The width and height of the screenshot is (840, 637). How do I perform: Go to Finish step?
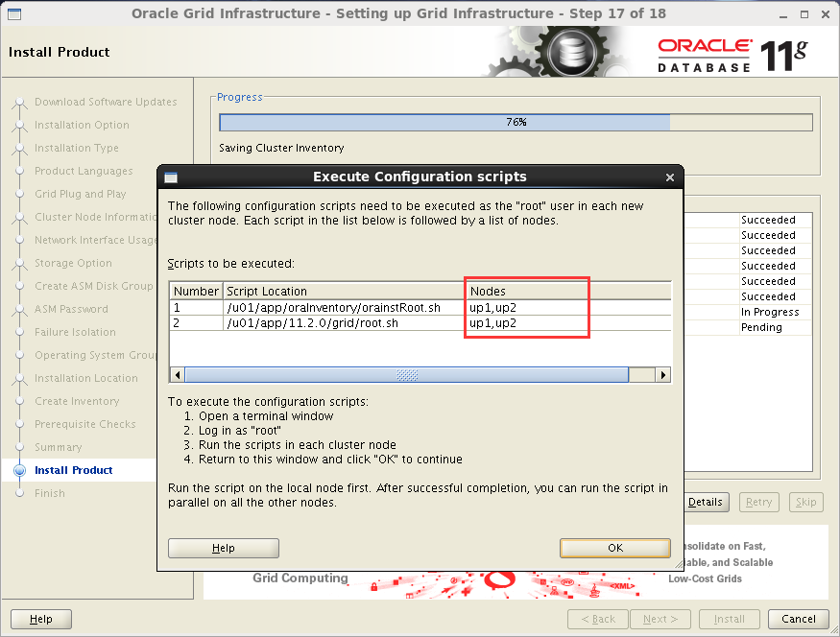point(50,493)
